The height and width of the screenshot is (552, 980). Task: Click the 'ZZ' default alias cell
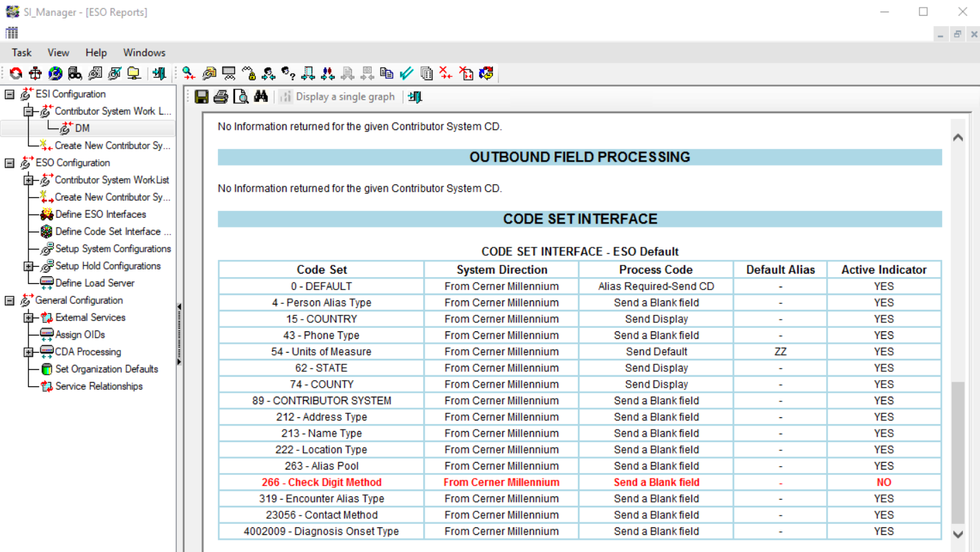(x=780, y=351)
